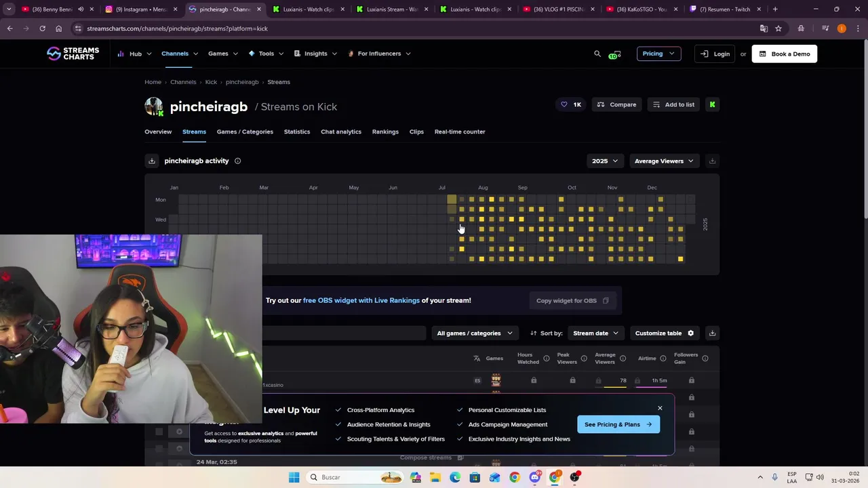Open the Statistics tab
Viewport: 868px width, 488px height.
click(x=297, y=131)
